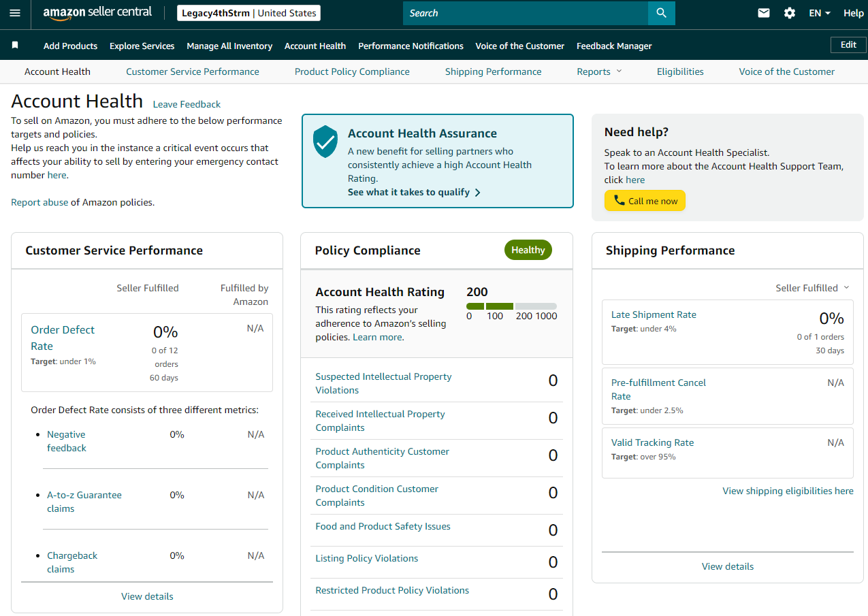This screenshot has height=616, width=868.
Task: Expand See what it takes to qualify
Action: click(x=415, y=192)
